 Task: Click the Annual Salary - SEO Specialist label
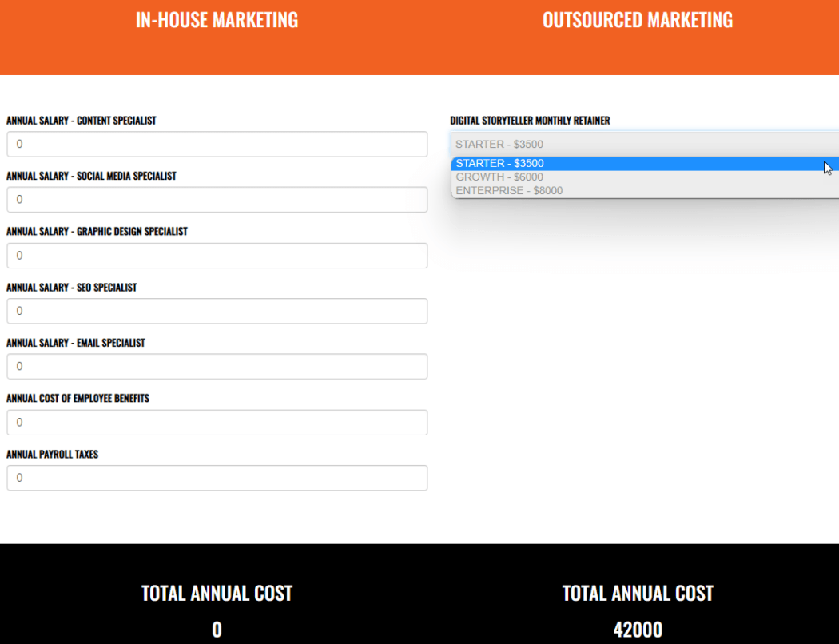[72, 287]
